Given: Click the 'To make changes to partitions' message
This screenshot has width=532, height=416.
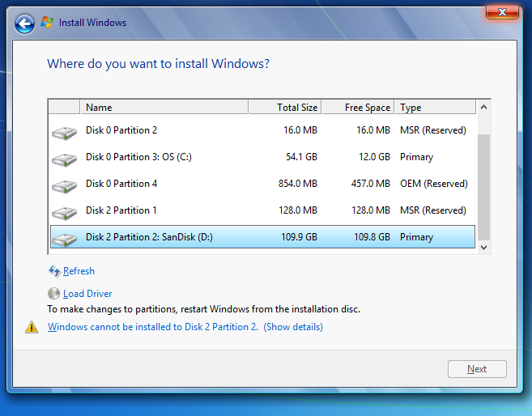Looking at the screenshot, I should pyautogui.click(x=203, y=309).
